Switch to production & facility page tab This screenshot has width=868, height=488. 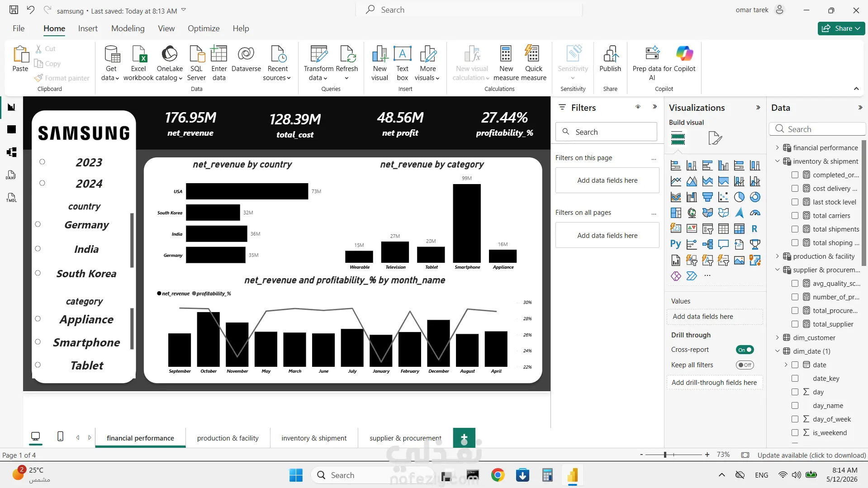point(228,438)
